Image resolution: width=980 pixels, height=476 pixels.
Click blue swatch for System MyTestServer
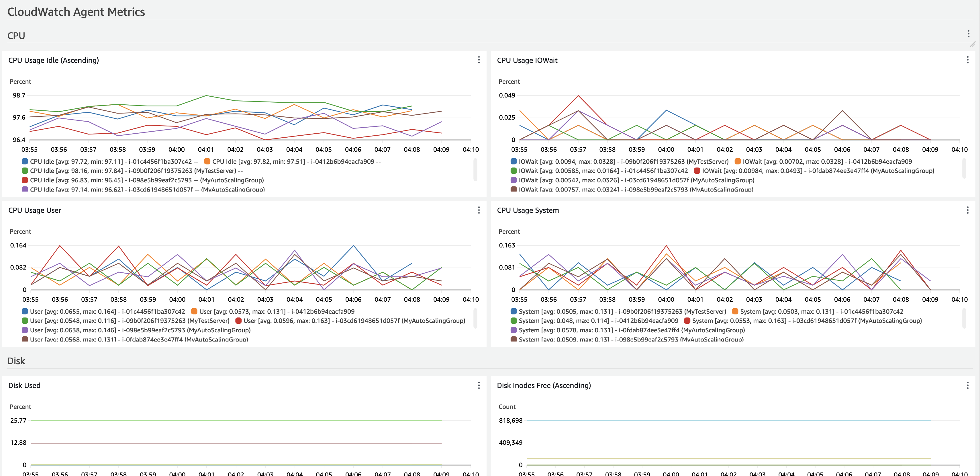tap(513, 311)
